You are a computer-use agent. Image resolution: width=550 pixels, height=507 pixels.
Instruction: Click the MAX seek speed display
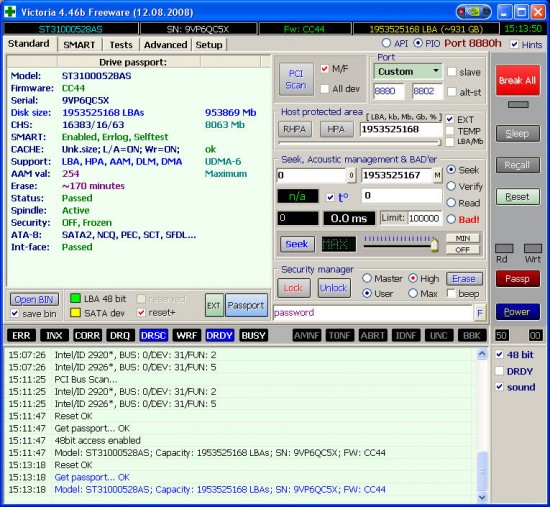339,244
